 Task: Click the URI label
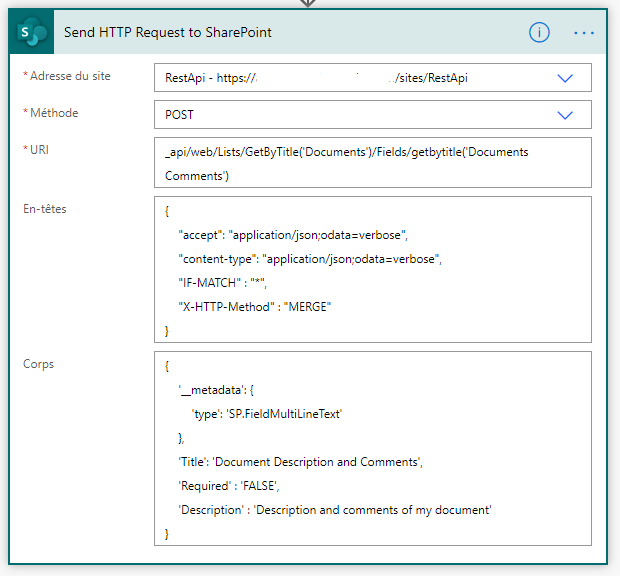[39, 150]
